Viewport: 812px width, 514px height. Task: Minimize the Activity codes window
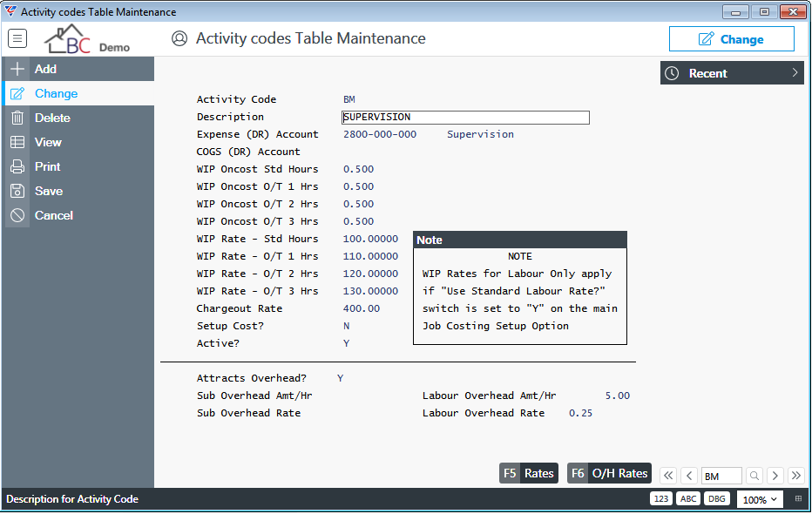(735, 12)
